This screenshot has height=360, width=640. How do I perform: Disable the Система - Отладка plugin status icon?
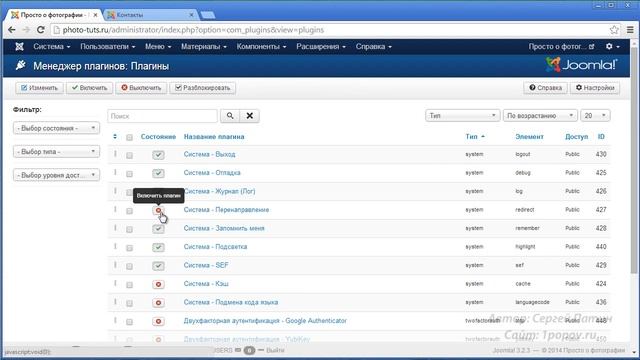click(x=158, y=173)
